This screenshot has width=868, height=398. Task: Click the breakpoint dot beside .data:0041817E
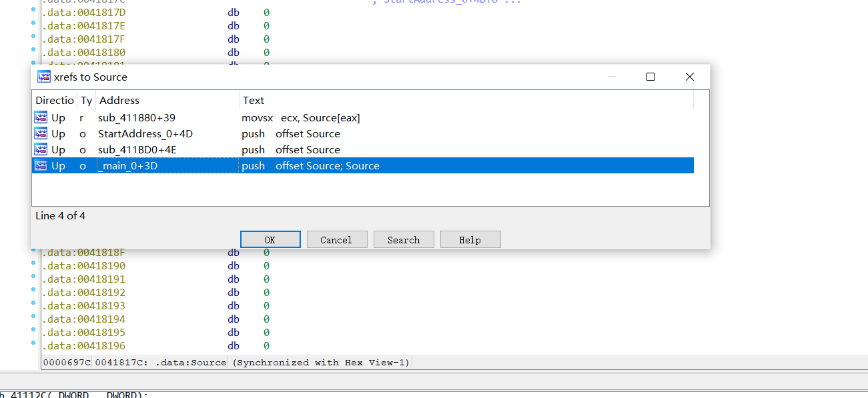pyautogui.click(x=33, y=23)
